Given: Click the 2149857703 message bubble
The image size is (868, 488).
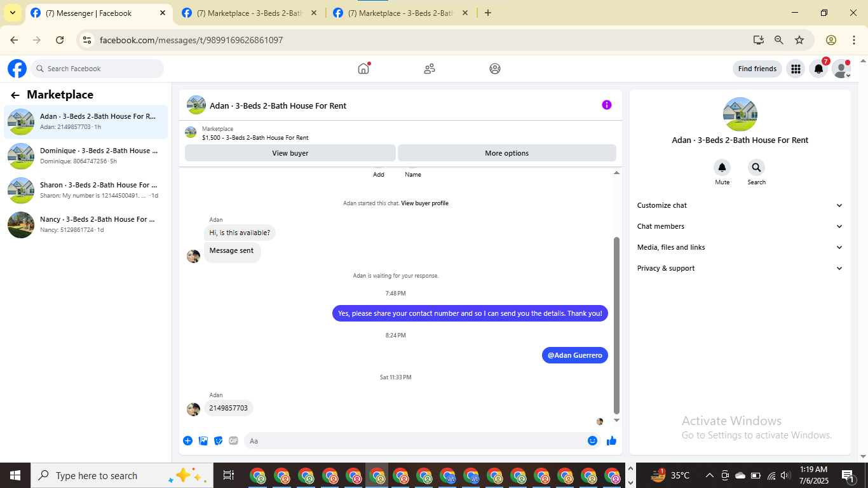Looking at the screenshot, I should pos(229,408).
